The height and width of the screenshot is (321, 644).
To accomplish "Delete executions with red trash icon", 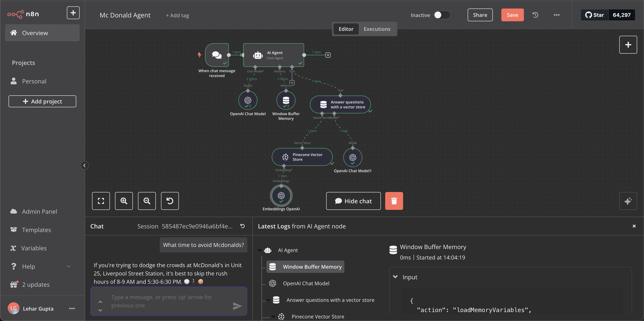I will coord(394,201).
